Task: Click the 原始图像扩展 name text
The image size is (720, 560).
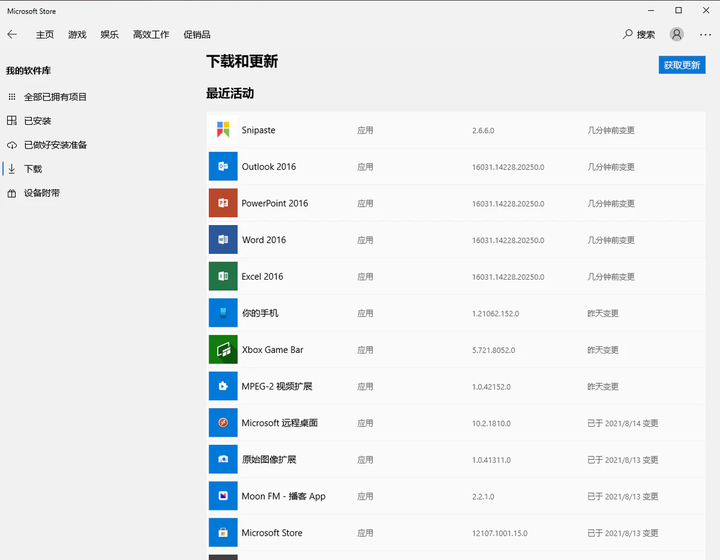Action: tap(269, 459)
